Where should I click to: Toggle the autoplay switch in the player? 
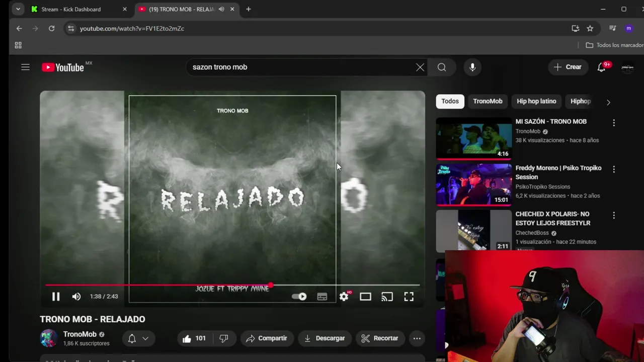point(299,297)
